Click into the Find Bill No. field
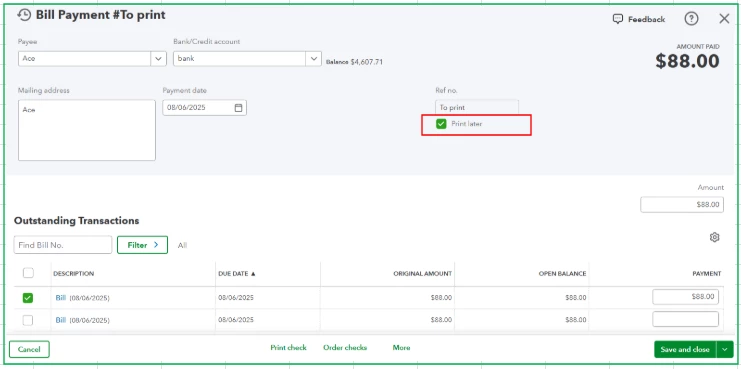 [63, 245]
